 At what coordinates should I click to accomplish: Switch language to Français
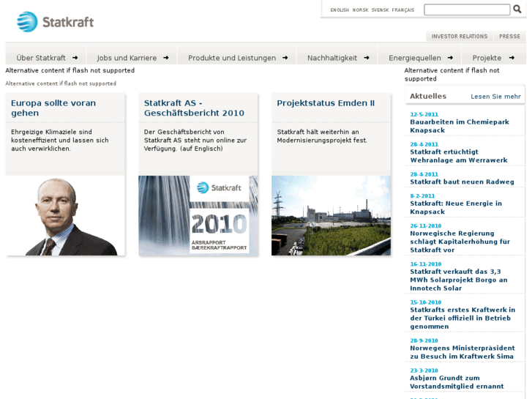tap(403, 10)
